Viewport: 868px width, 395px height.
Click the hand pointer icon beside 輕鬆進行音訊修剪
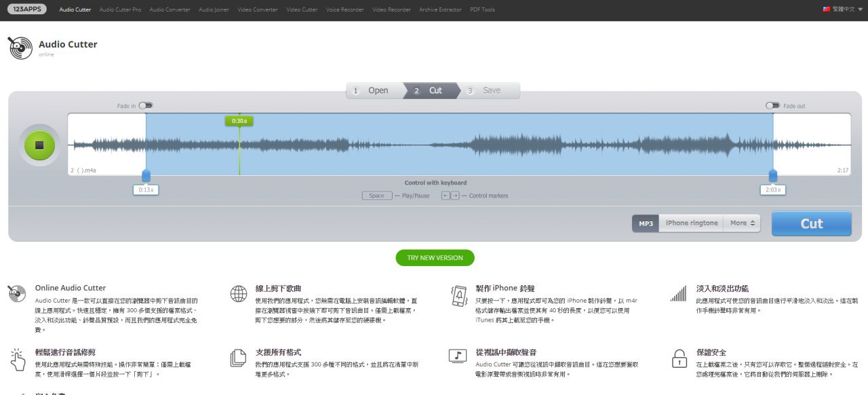point(18,358)
